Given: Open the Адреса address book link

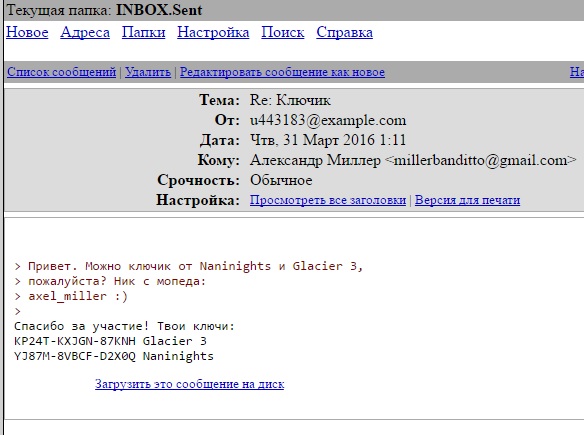Looking at the screenshot, I should point(85,32).
